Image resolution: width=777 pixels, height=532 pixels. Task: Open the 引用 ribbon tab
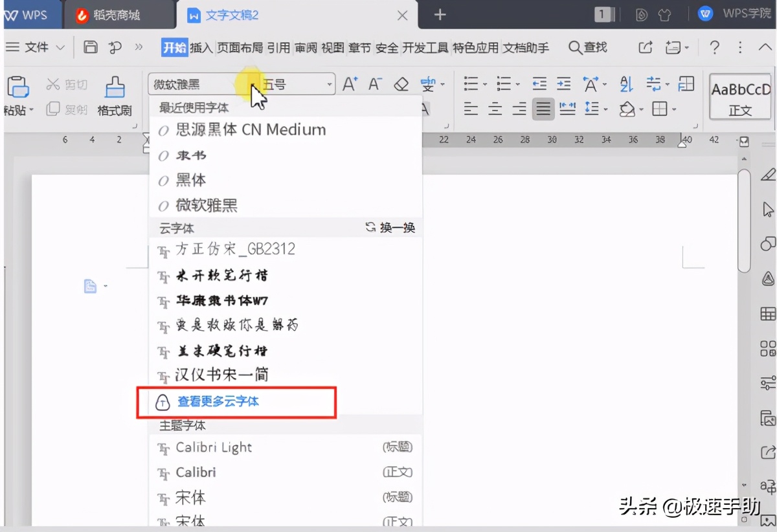pyautogui.click(x=278, y=47)
